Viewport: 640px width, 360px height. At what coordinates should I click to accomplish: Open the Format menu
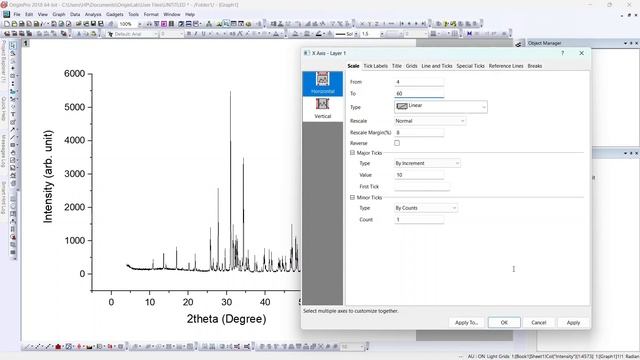[151, 14]
